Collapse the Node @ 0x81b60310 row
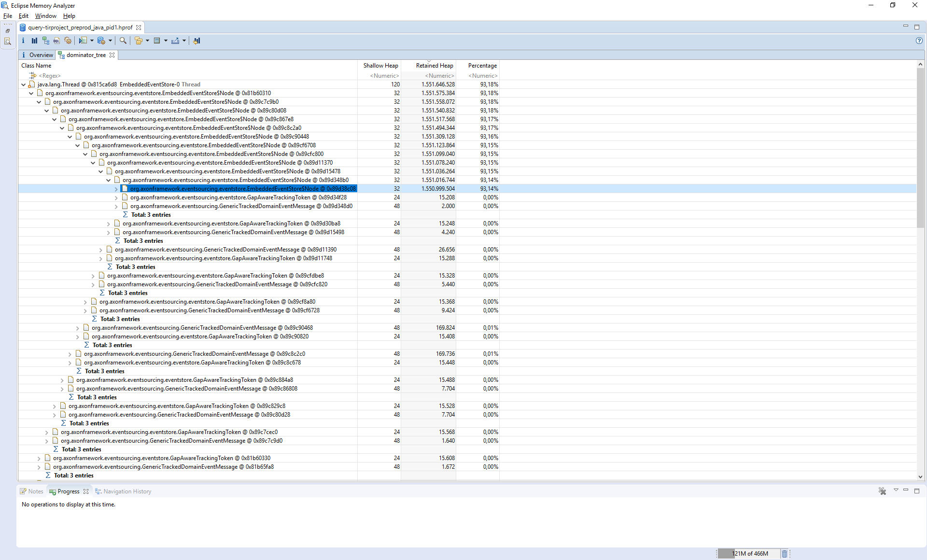Screen dimensions: 927x560 31,93
